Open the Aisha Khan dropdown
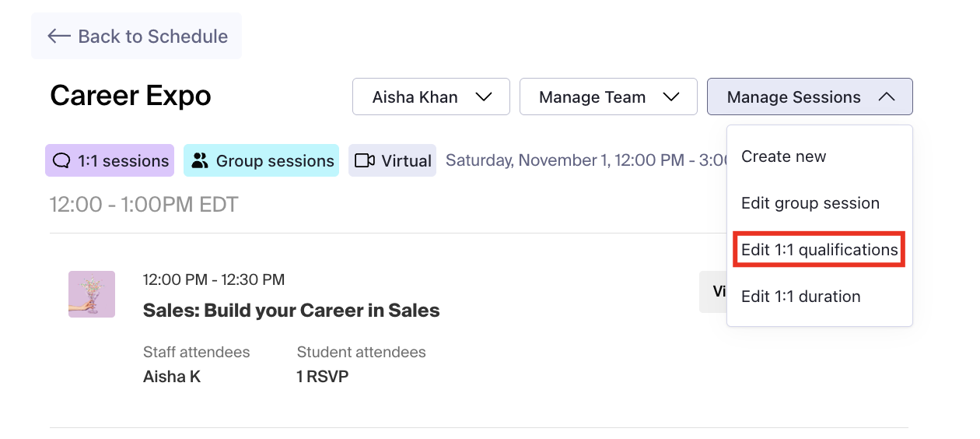The width and height of the screenshot is (980, 439). (x=431, y=97)
